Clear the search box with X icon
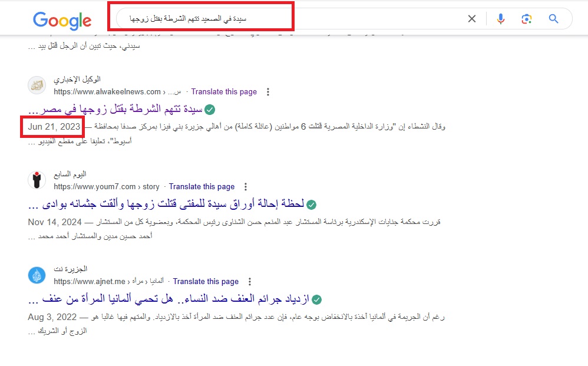 pyautogui.click(x=471, y=19)
